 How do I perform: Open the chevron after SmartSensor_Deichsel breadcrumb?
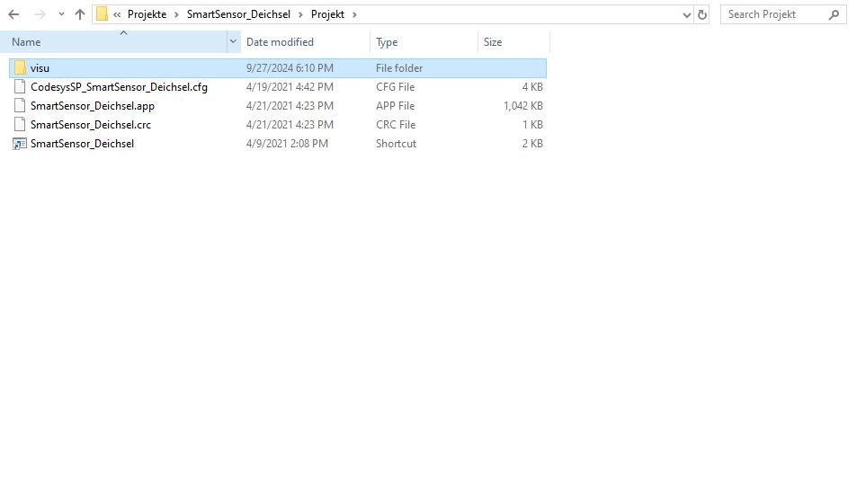pos(300,14)
